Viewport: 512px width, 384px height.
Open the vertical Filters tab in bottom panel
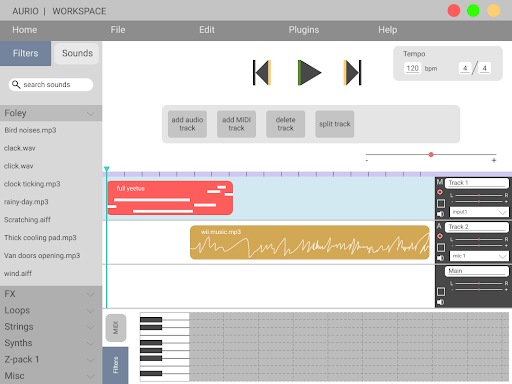(x=115, y=365)
